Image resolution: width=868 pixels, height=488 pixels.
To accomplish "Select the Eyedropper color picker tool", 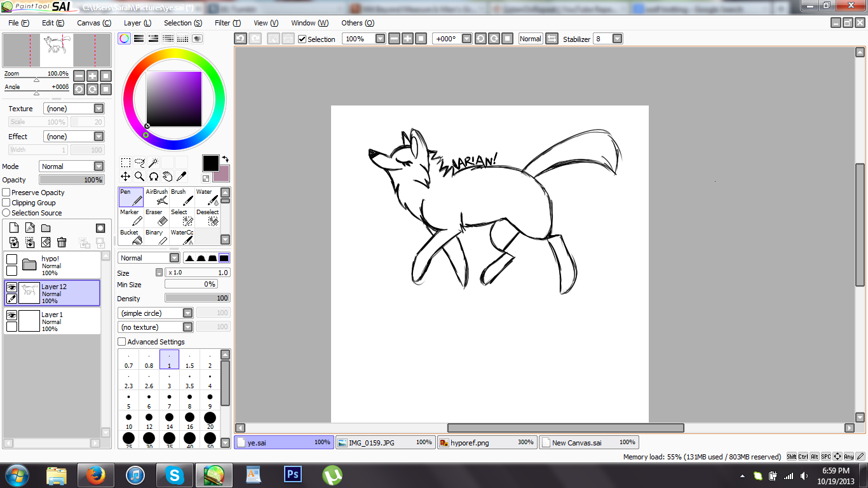I will (x=181, y=176).
